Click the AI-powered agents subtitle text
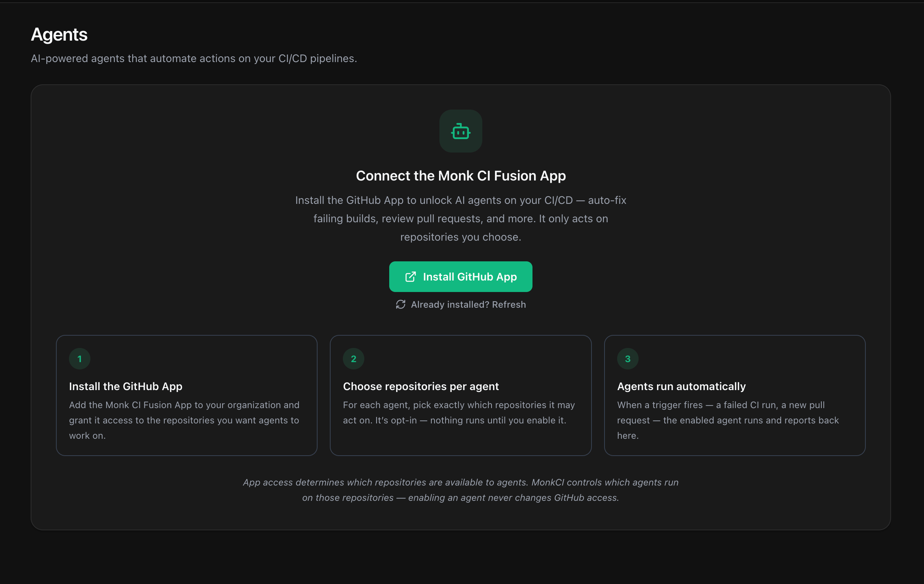This screenshot has width=924, height=584. pyautogui.click(x=194, y=58)
